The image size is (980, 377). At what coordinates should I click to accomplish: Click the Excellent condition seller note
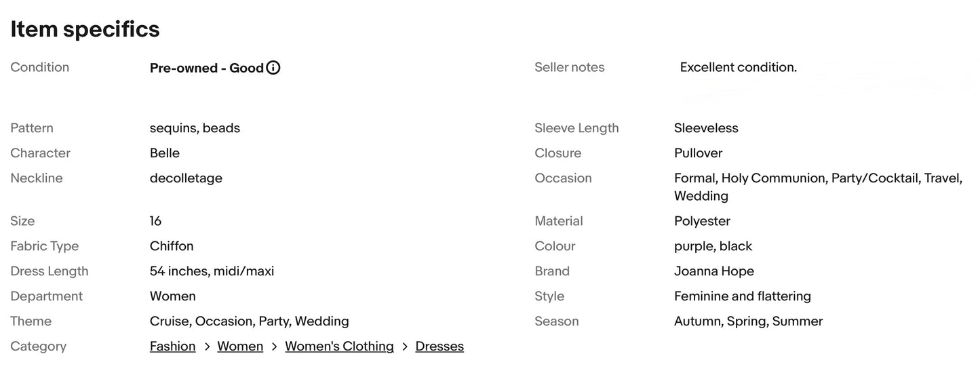pyautogui.click(x=738, y=67)
